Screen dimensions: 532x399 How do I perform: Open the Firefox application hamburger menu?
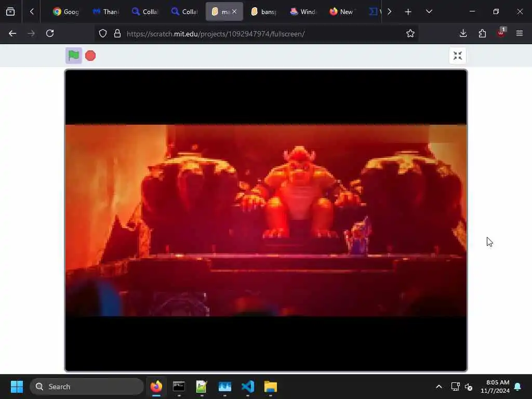click(520, 33)
